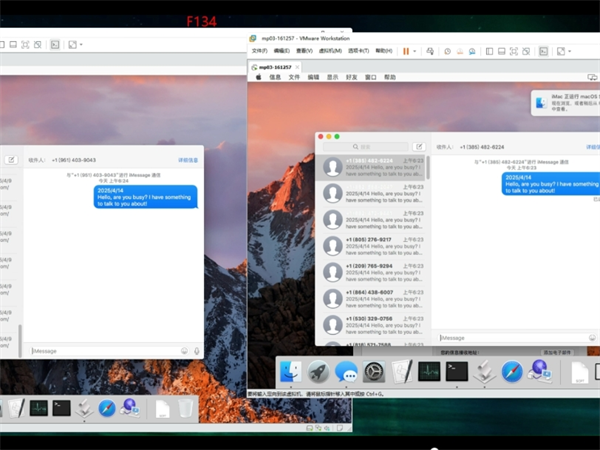Click 详细信息 link in left Messages window
This screenshot has width=600, height=450.
188,160
